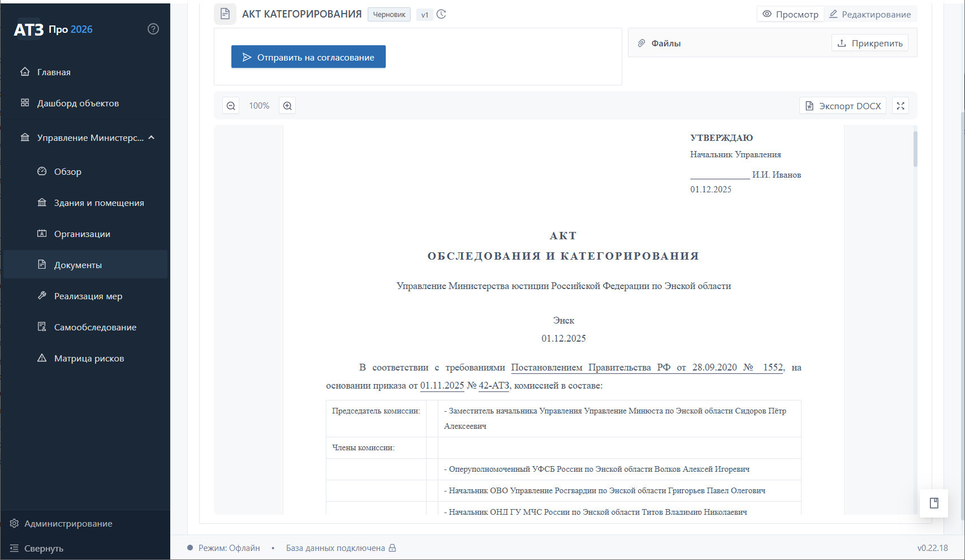The height and width of the screenshot is (560, 965).
Task: Go to Здания и помещения
Action: tap(85, 203)
